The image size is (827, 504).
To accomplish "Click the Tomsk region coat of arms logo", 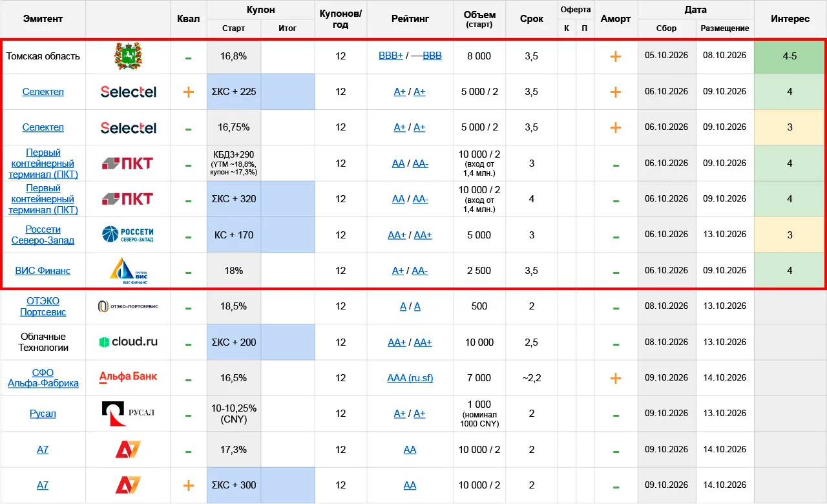I will coord(128,56).
